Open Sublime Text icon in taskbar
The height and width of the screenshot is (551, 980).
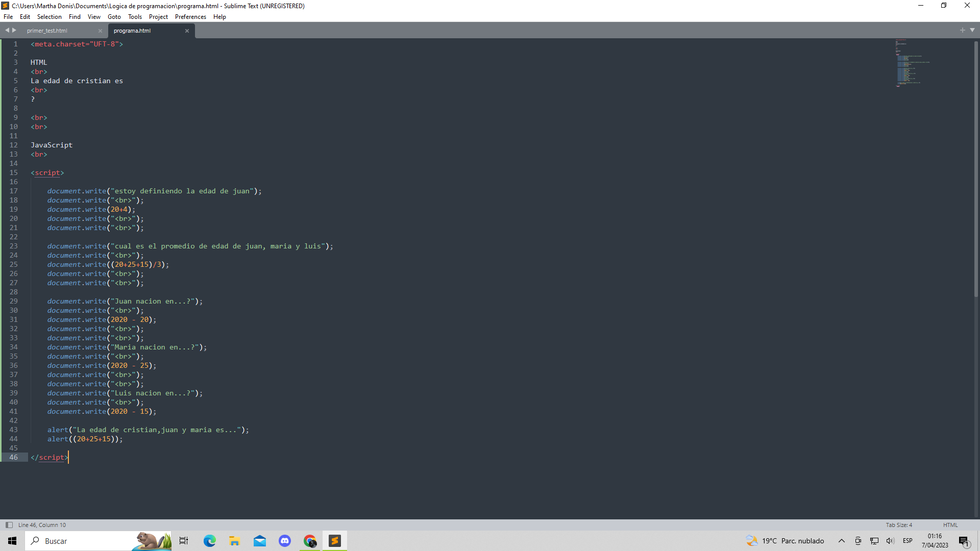[x=335, y=541]
